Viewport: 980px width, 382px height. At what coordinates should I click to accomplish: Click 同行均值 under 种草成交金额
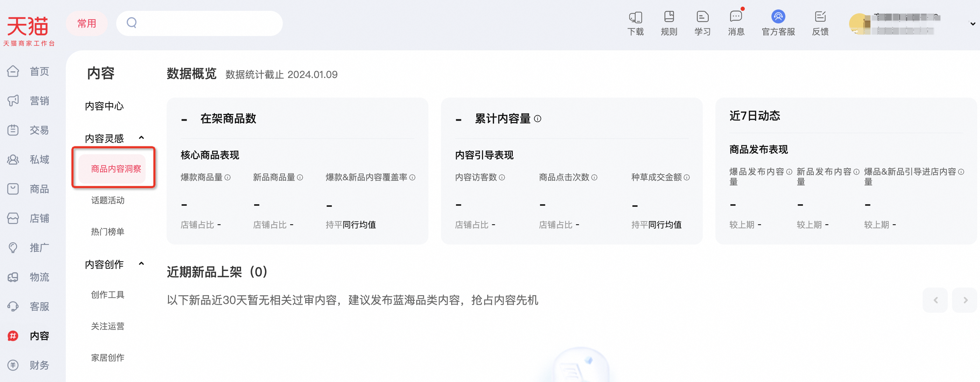coord(665,225)
